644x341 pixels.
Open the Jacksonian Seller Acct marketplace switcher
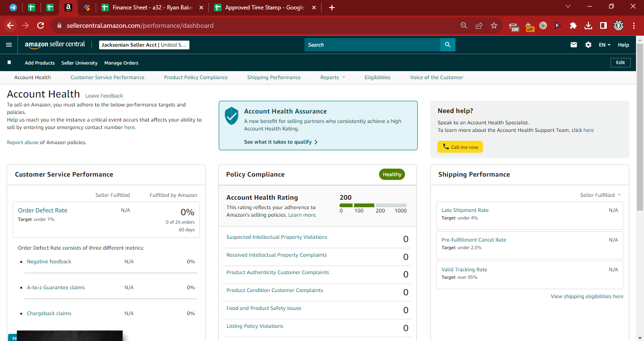click(144, 45)
